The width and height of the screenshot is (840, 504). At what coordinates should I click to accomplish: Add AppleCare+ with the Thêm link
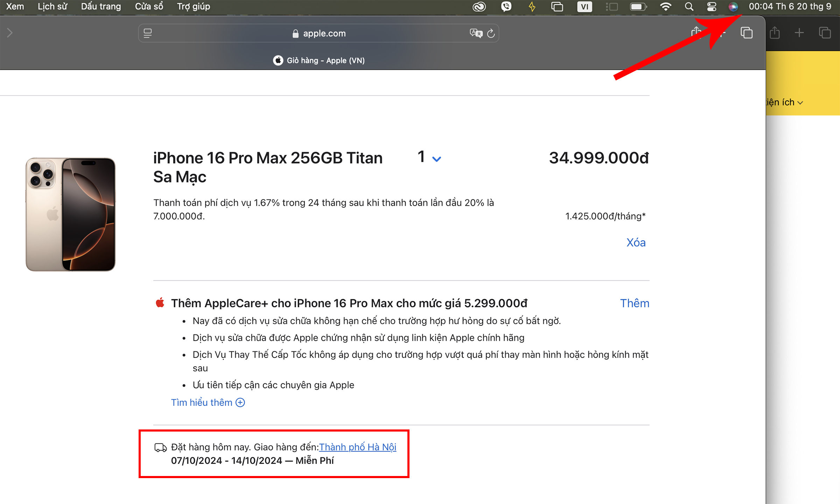(635, 303)
